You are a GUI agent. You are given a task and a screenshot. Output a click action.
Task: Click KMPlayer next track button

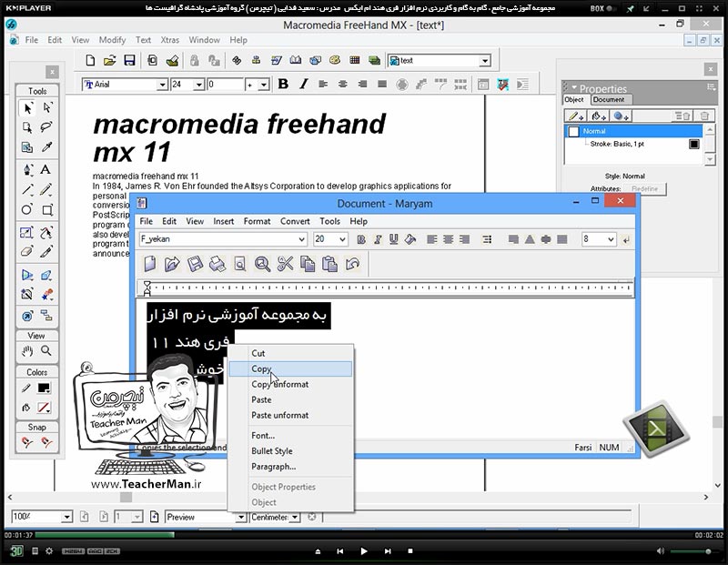[388, 551]
